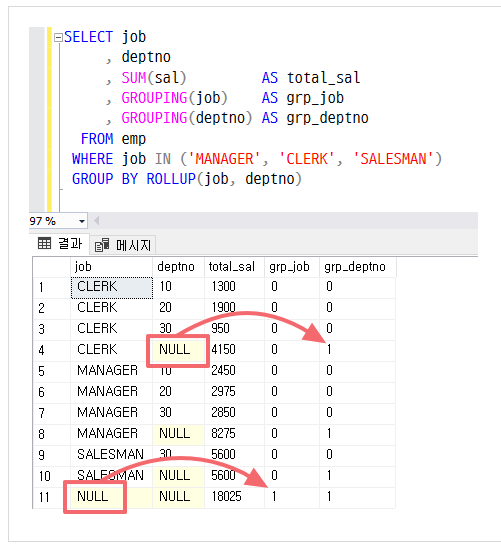Click the results grid icon on 결과 tab

pyautogui.click(x=45, y=244)
